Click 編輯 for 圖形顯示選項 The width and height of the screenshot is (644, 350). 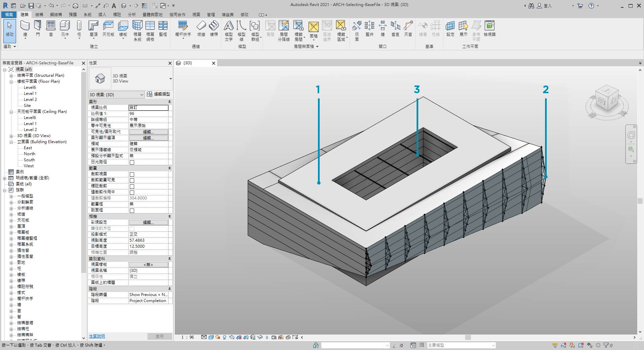click(x=149, y=138)
